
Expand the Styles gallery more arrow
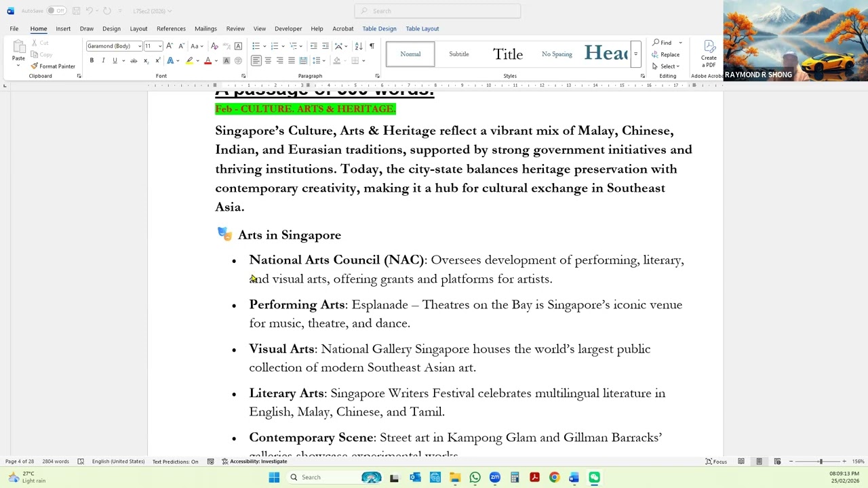(635, 54)
